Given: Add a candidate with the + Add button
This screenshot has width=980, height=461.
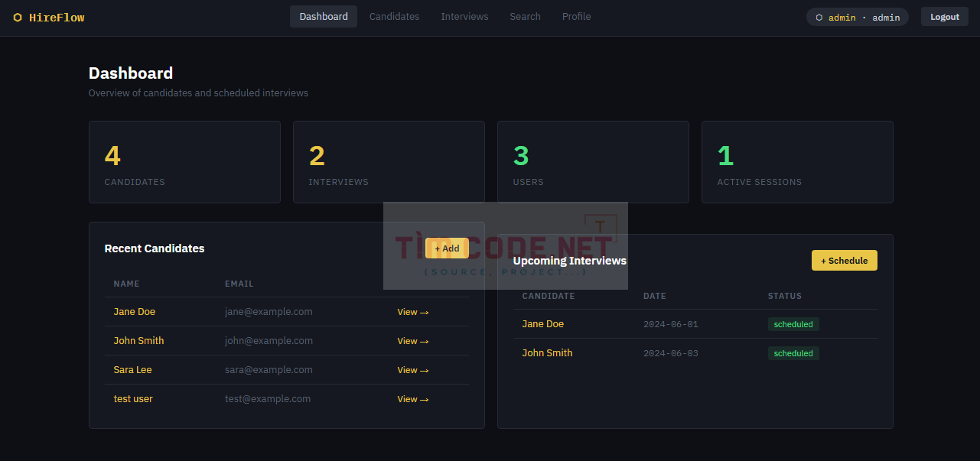Looking at the screenshot, I should coord(447,248).
